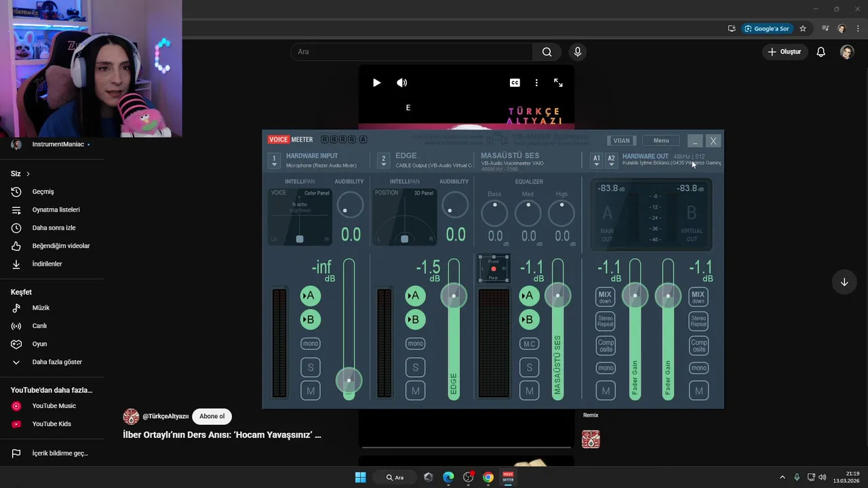The width and height of the screenshot is (868, 488).
Task: Open YouTube notifications bell
Action: pyautogui.click(x=821, y=52)
